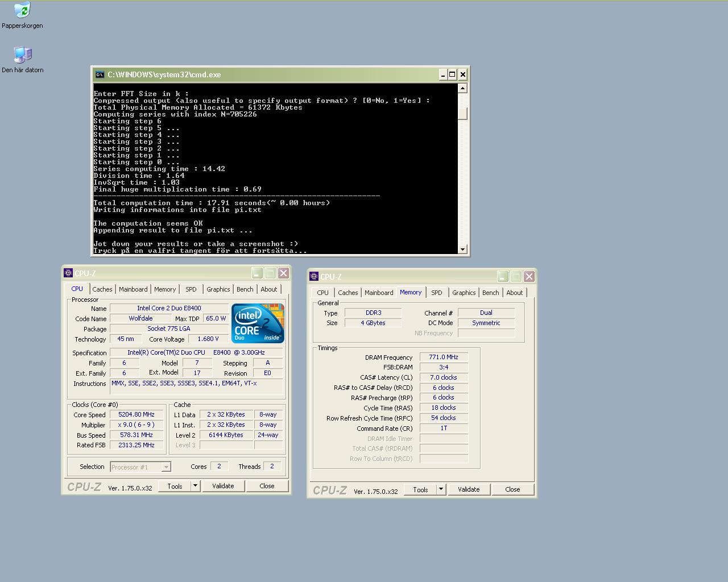
Task: Close the right CPU-Z window via X
Action: pyautogui.click(x=529, y=277)
